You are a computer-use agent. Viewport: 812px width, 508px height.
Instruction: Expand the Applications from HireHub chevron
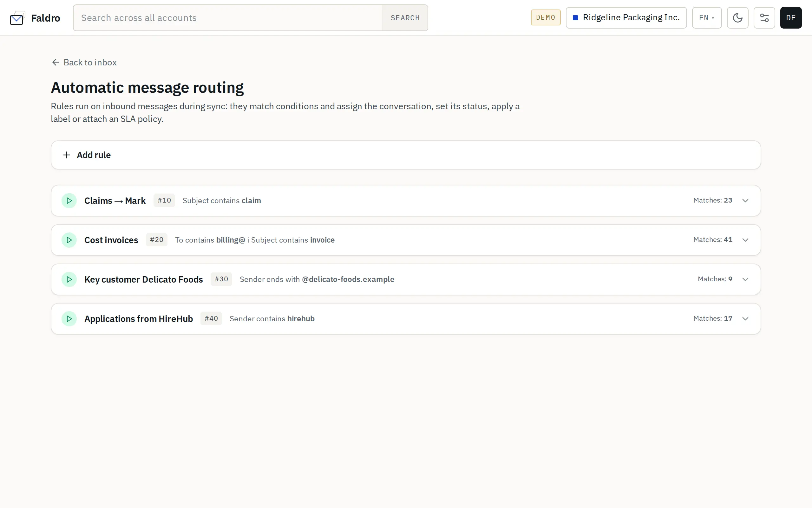[745, 318]
